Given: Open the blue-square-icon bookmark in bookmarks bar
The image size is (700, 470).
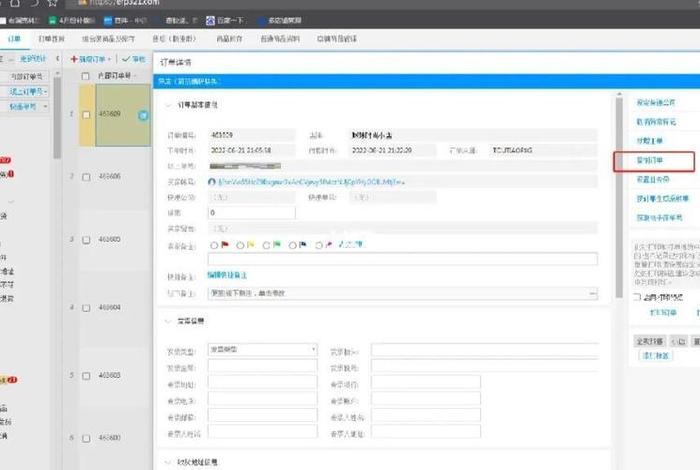Looking at the screenshot, I should (x=108, y=21).
